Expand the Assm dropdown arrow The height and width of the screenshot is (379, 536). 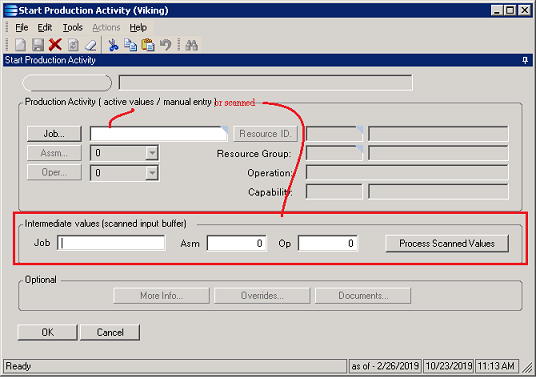151,153
